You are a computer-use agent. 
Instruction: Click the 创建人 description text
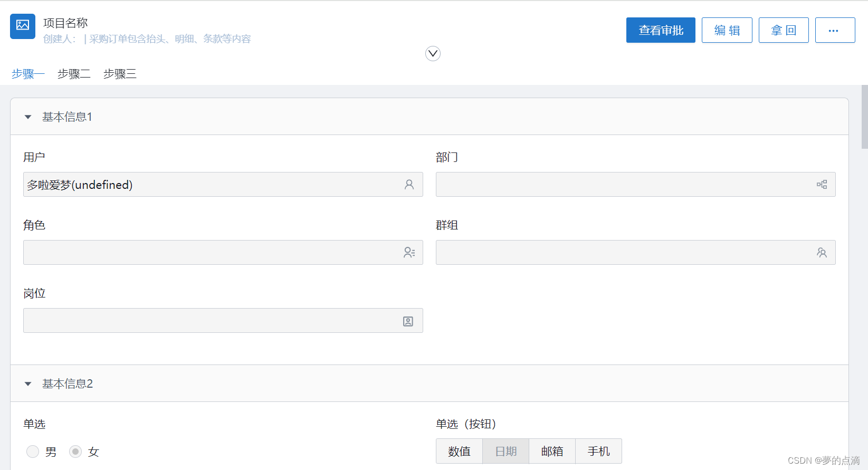click(x=147, y=39)
